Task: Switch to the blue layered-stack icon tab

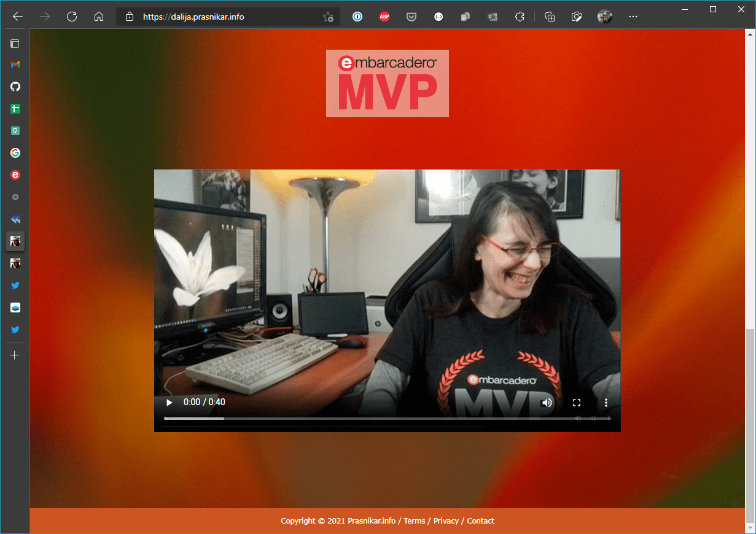Action: (15, 308)
